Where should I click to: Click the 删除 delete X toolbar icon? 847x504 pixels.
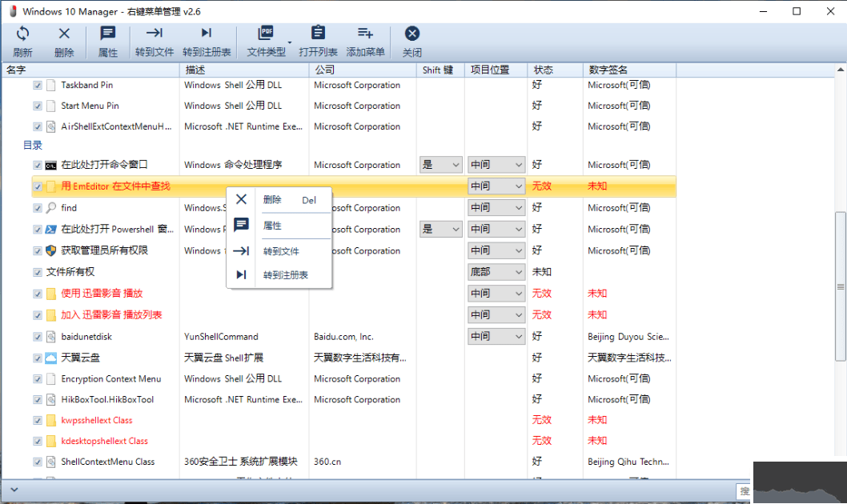coord(64,34)
